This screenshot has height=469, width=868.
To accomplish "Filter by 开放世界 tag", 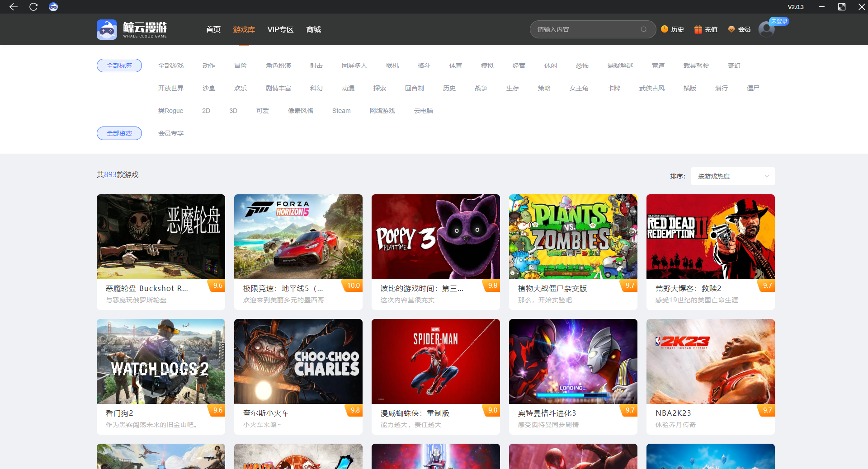I will point(171,88).
